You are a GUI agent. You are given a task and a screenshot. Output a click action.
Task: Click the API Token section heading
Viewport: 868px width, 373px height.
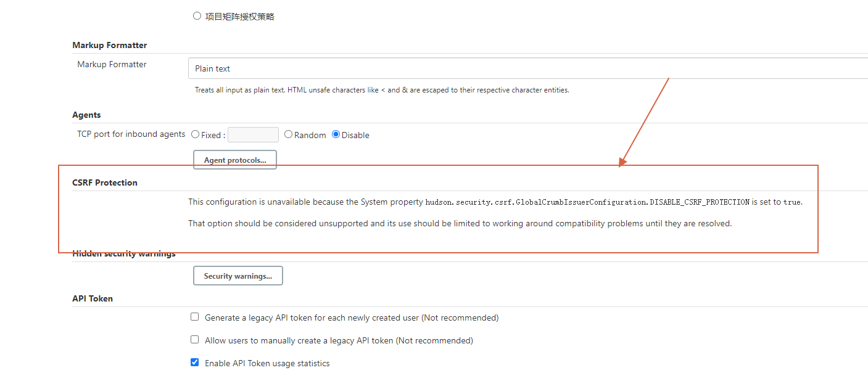click(92, 298)
